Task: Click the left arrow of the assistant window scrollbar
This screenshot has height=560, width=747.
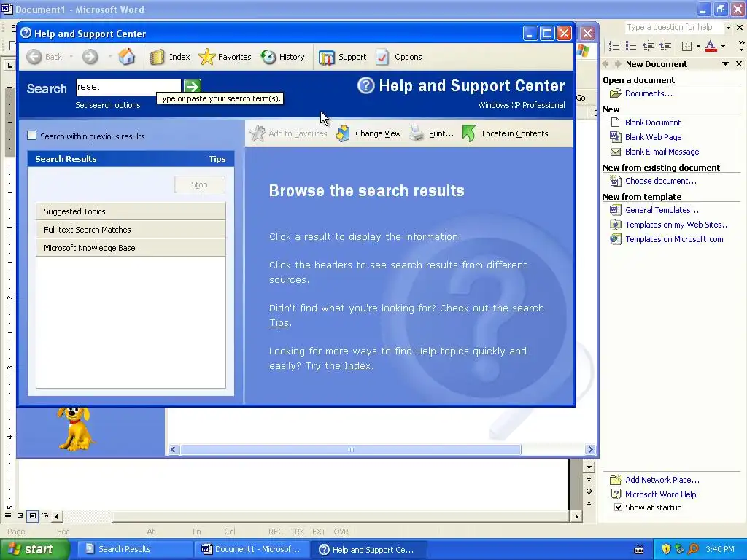Action: [174, 449]
